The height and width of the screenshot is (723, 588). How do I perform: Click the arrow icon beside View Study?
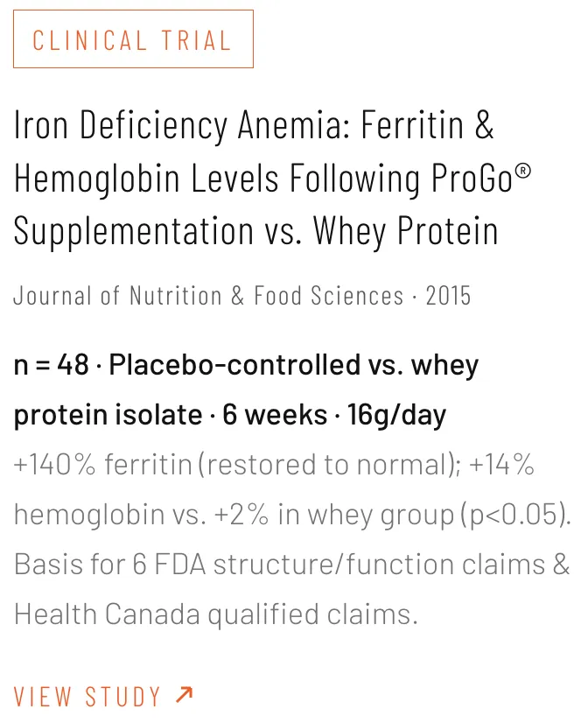[185, 695]
